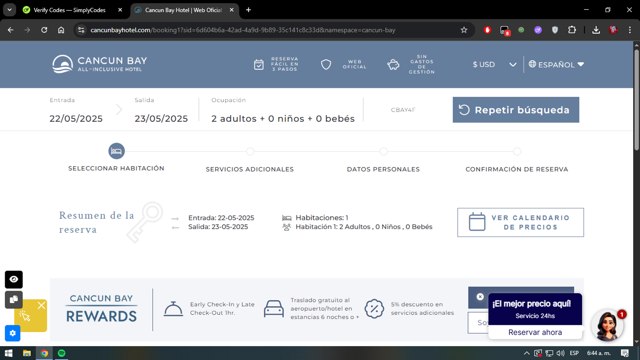Click the CBAY4F promo code field
640x360 pixels.
[402, 110]
